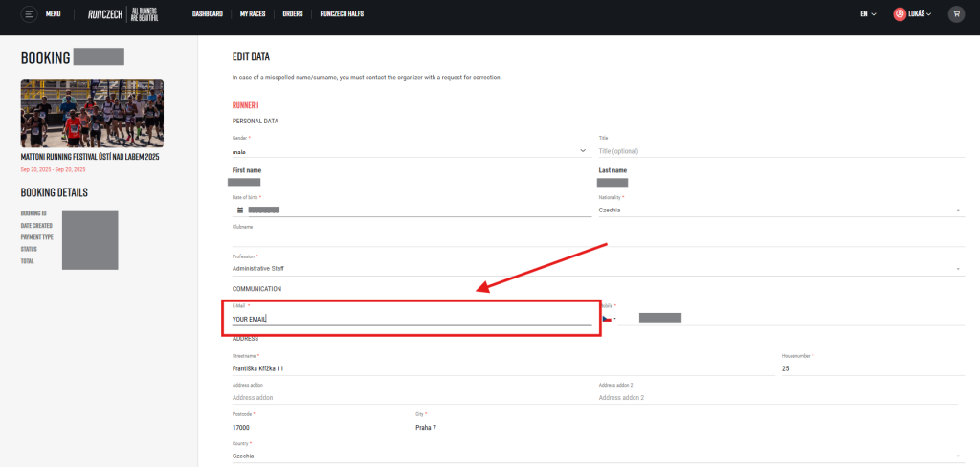Click the Streetname field with Františka Křížka 11
Screen dimensions: 980x467
503,368
